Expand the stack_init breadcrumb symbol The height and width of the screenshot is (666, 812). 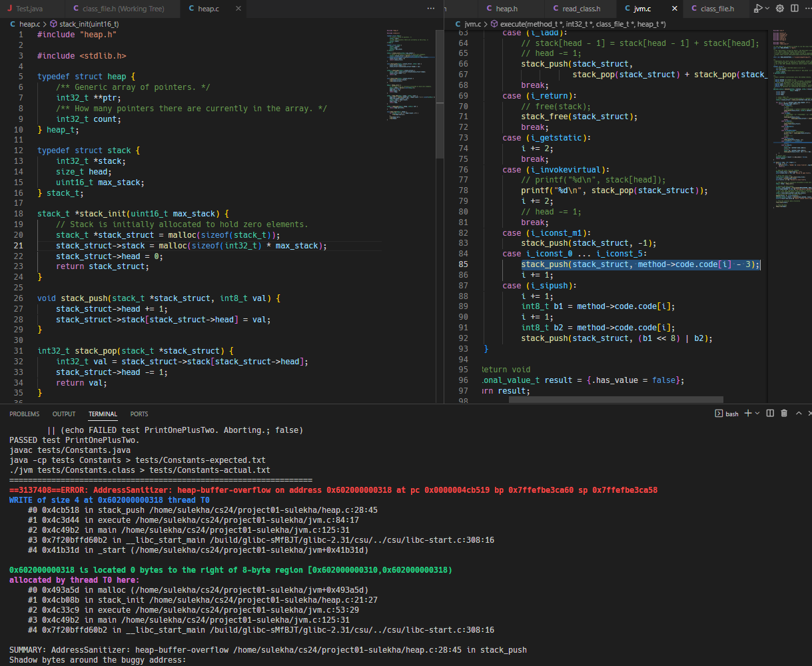click(89, 24)
